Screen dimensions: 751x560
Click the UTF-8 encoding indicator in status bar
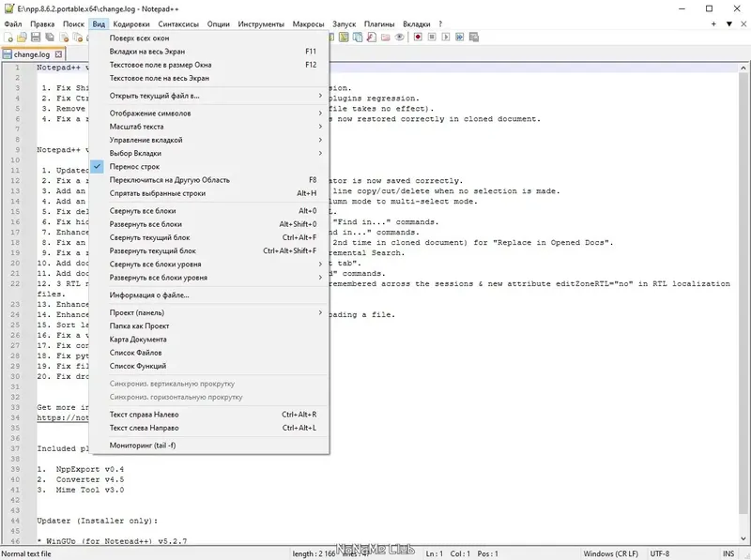(660, 553)
